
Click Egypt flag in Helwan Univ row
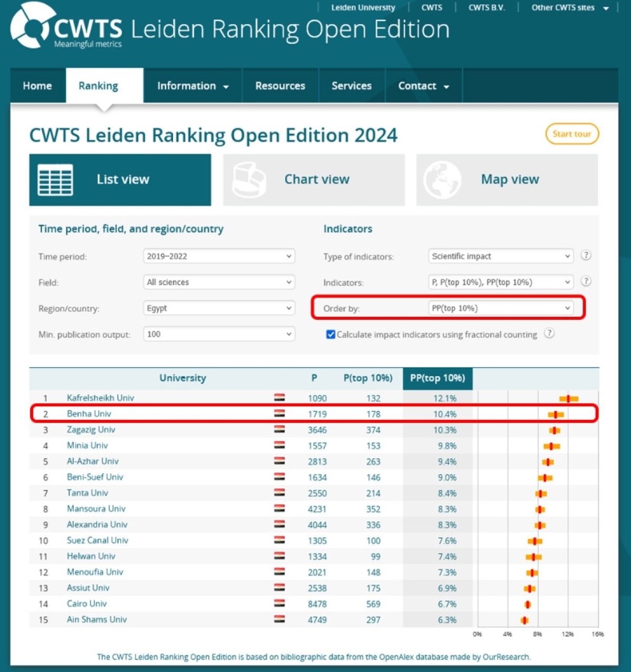[x=280, y=556]
